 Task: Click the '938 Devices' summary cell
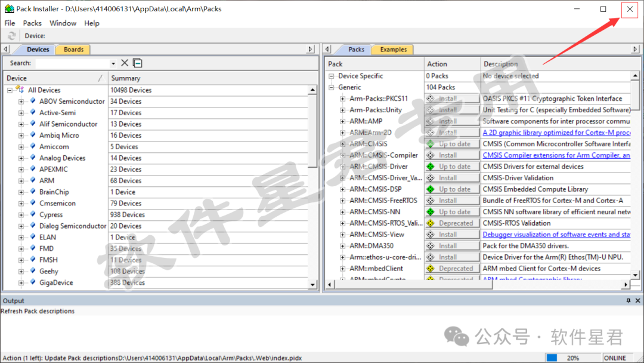(x=128, y=214)
